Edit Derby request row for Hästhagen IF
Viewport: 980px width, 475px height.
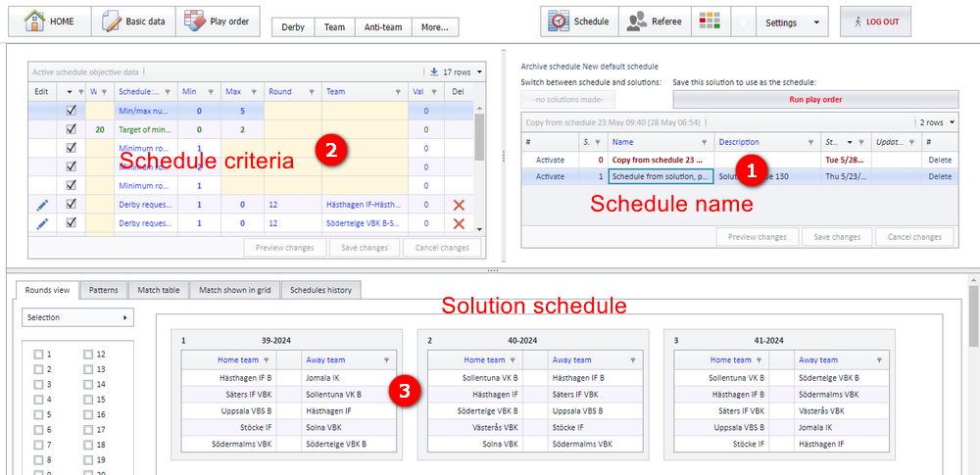click(x=42, y=205)
